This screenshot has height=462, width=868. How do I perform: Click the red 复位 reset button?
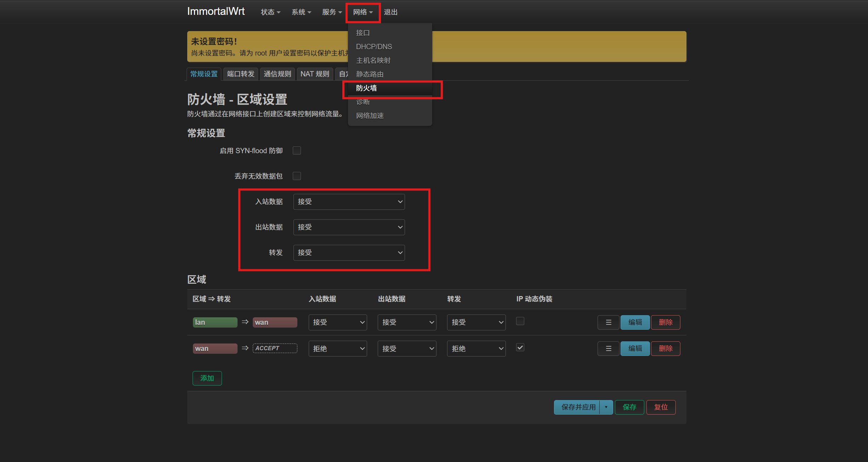pyautogui.click(x=661, y=407)
